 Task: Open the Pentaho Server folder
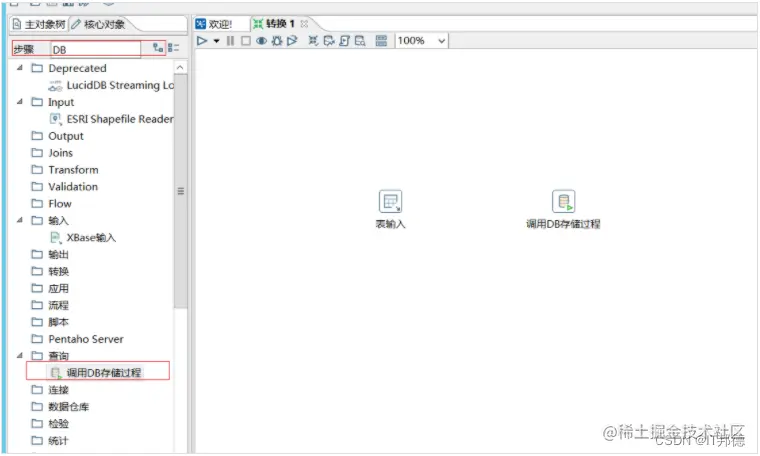tap(78, 339)
